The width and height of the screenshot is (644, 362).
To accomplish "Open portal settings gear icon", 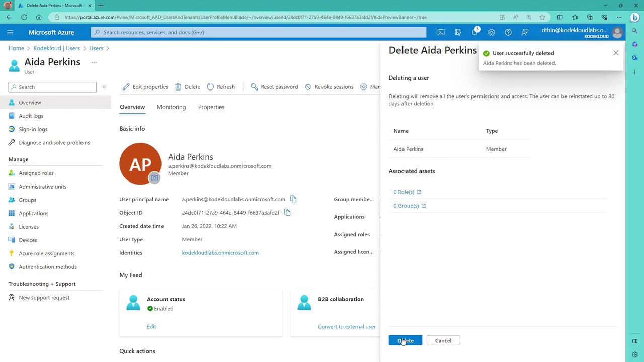I will (x=491, y=32).
